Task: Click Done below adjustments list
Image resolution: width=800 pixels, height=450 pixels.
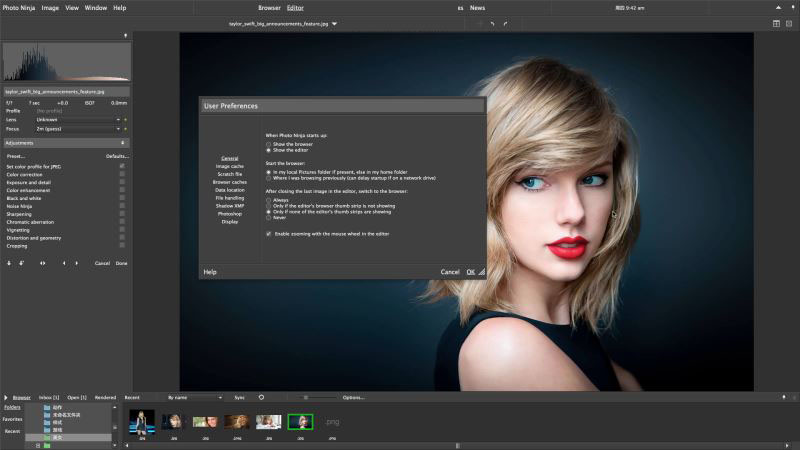Action: tap(121, 263)
